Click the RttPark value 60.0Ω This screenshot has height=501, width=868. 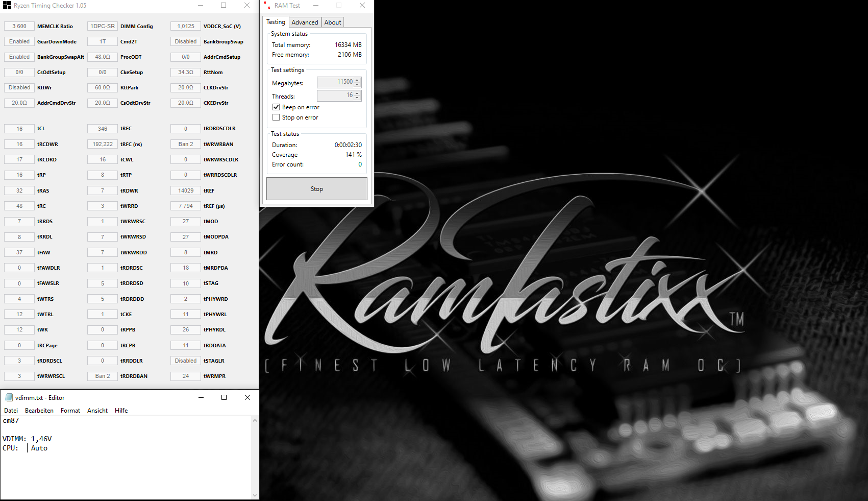point(103,87)
